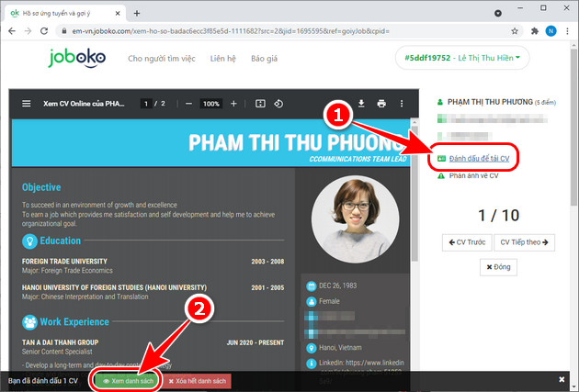Click the PDF zoom out minus icon
The image size is (579, 392).
click(187, 104)
